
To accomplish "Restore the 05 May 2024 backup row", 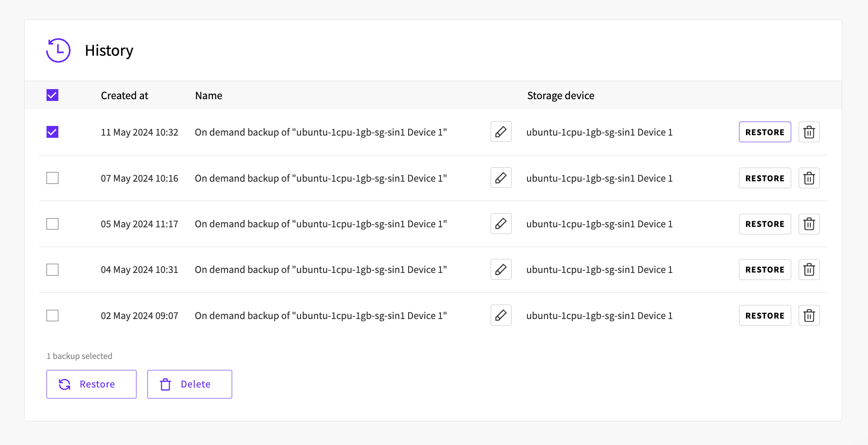I will pos(765,224).
